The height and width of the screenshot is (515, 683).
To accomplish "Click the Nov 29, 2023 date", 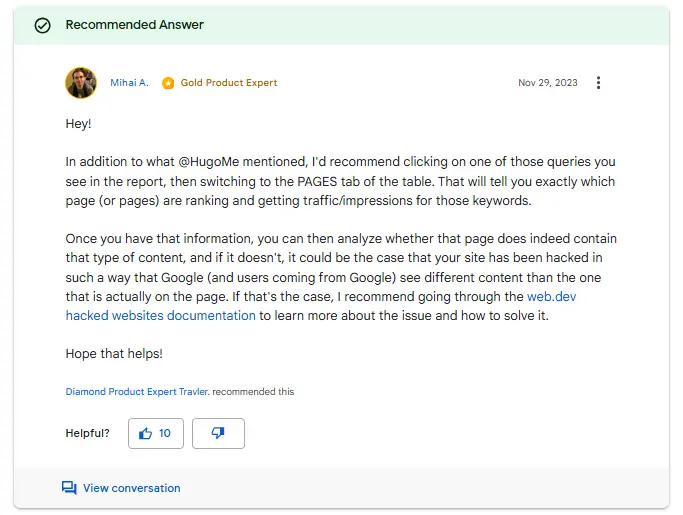I will pos(547,83).
